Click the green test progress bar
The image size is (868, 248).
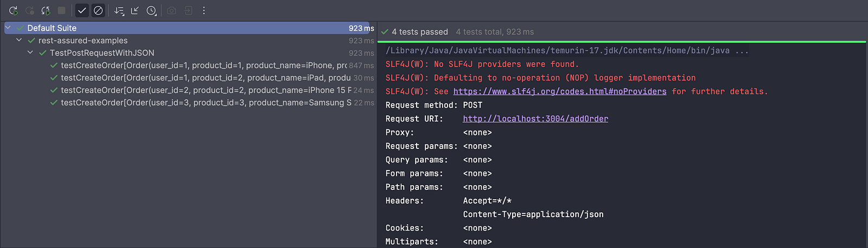[622, 41]
